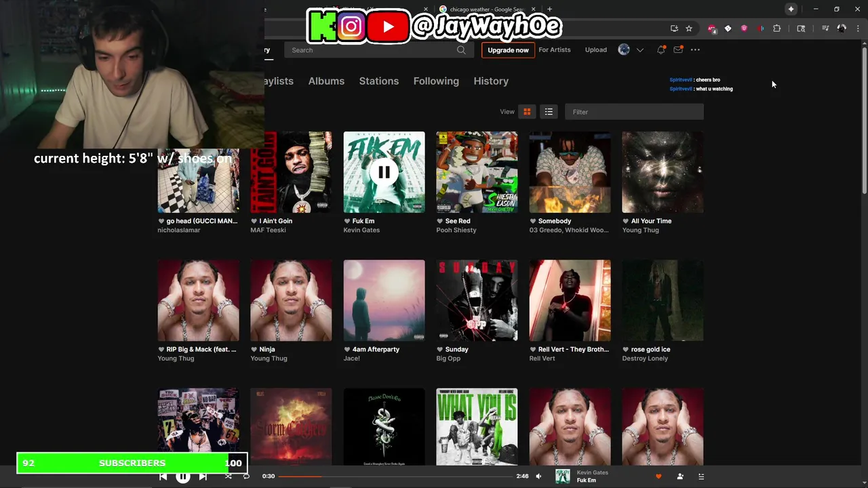Click the What You Is cover thumbnail
This screenshot has height=488, width=868.
[x=477, y=426]
